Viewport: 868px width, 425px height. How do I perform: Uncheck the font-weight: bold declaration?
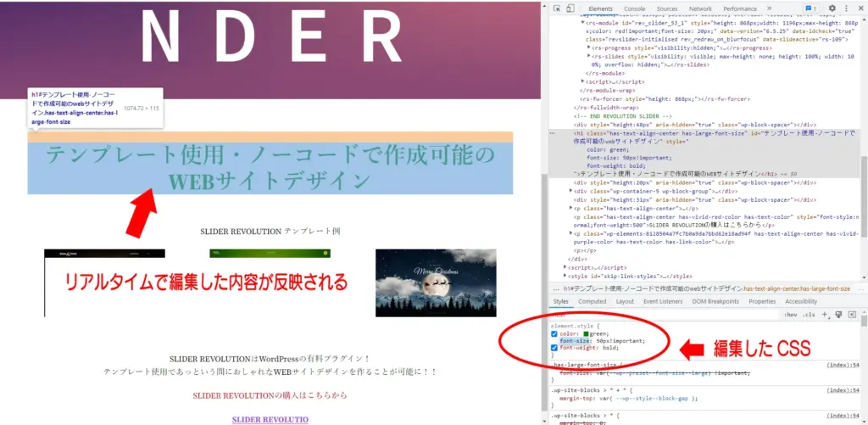pos(554,348)
